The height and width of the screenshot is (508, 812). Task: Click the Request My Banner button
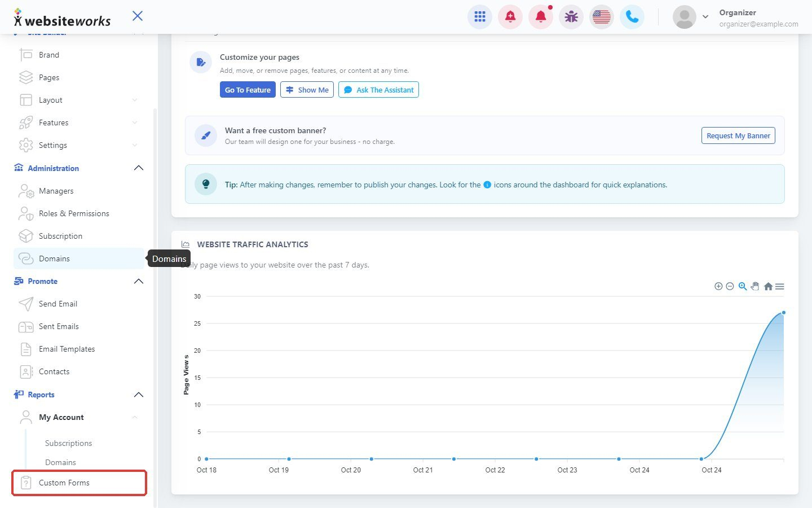click(x=738, y=135)
